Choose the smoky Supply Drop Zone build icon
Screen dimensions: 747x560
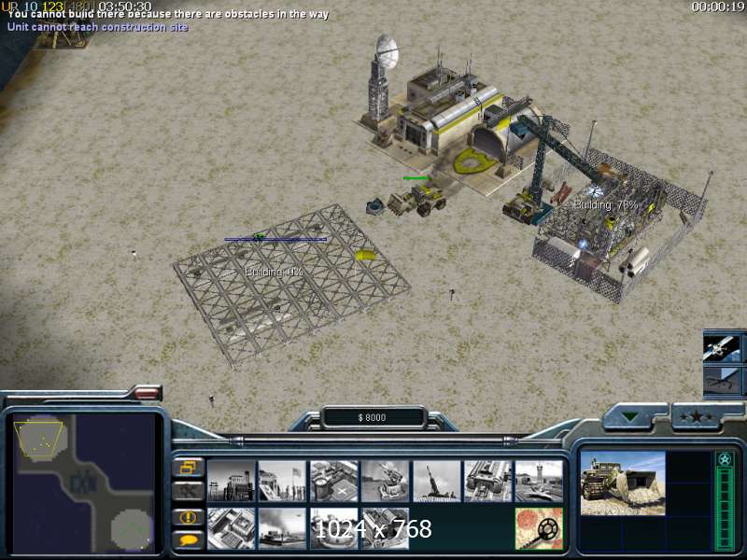click(282, 528)
